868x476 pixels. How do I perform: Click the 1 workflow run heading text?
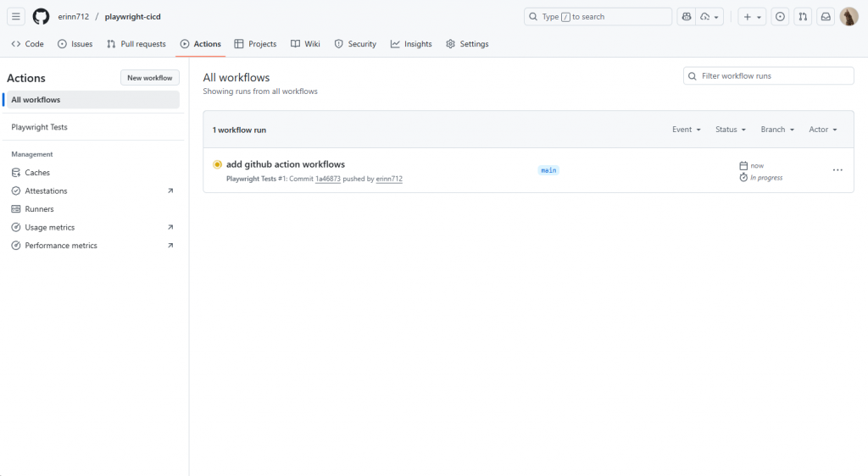pyautogui.click(x=239, y=130)
